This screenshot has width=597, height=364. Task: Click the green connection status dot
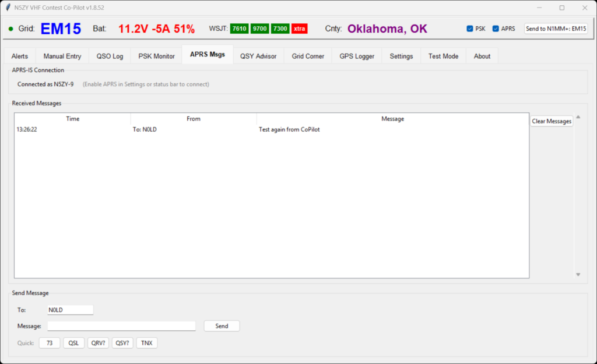coord(10,29)
